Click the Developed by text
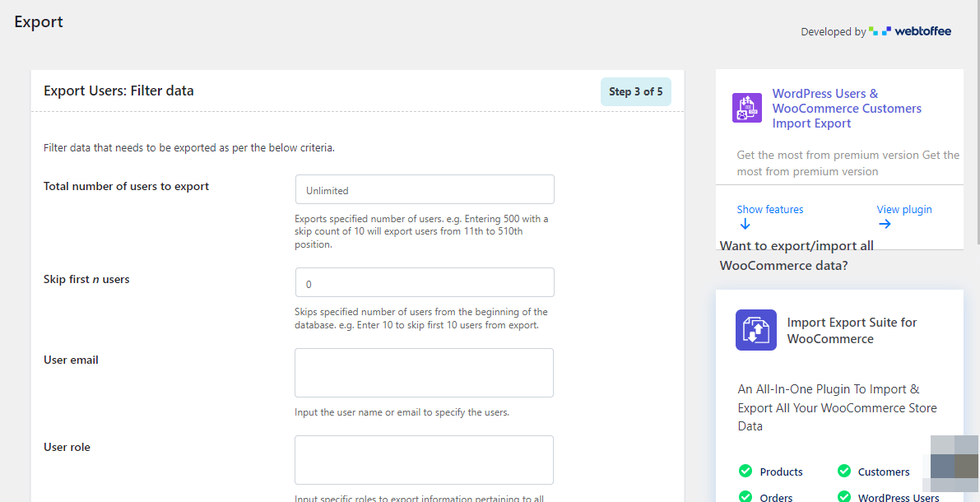 point(834,32)
